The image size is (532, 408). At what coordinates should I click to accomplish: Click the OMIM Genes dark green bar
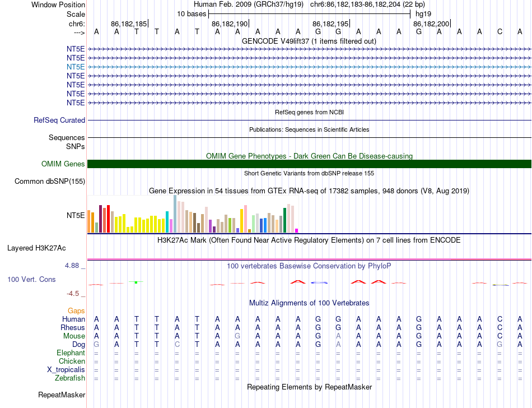click(x=309, y=164)
